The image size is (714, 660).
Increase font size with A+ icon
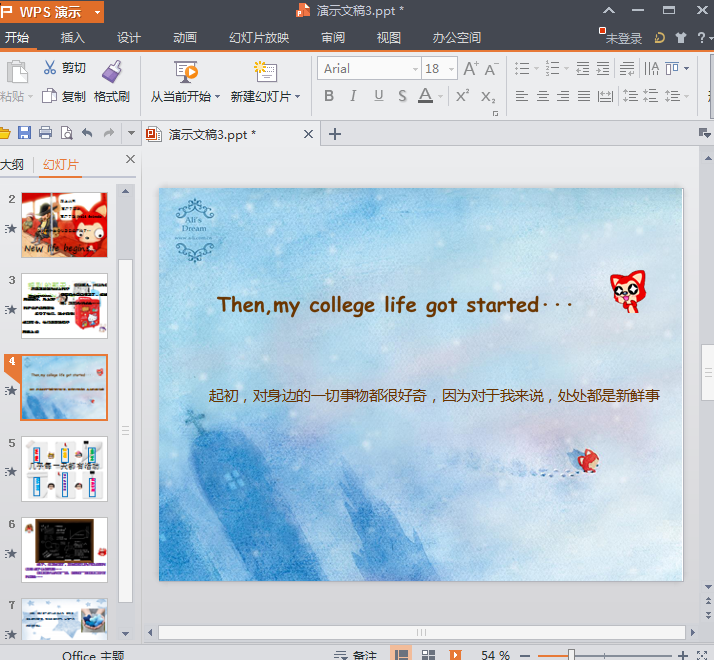point(471,69)
